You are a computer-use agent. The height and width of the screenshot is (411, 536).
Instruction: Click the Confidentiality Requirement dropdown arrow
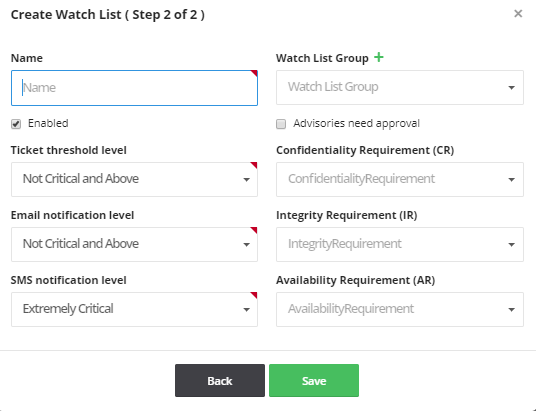pyautogui.click(x=511, y=180)
